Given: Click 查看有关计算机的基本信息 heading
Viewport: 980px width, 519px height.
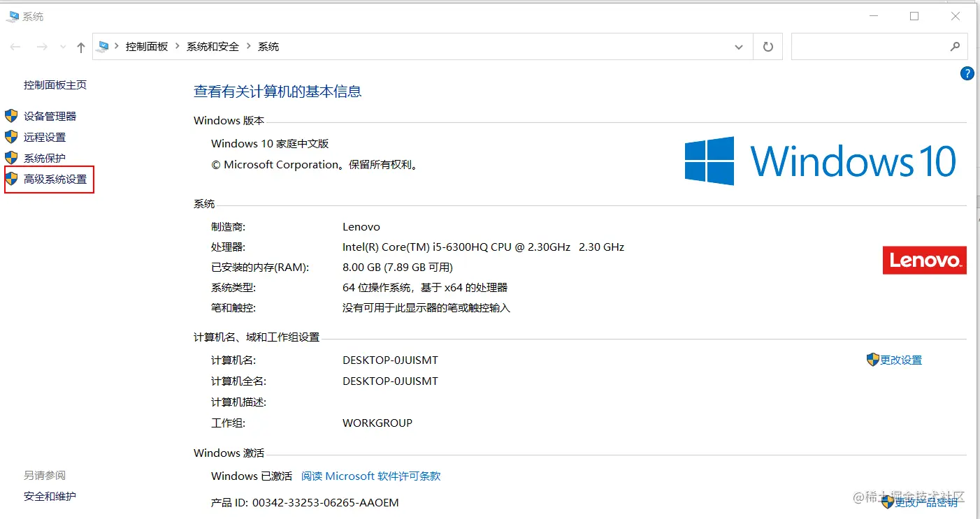Looking at the screenshot, I should (278, 92).
